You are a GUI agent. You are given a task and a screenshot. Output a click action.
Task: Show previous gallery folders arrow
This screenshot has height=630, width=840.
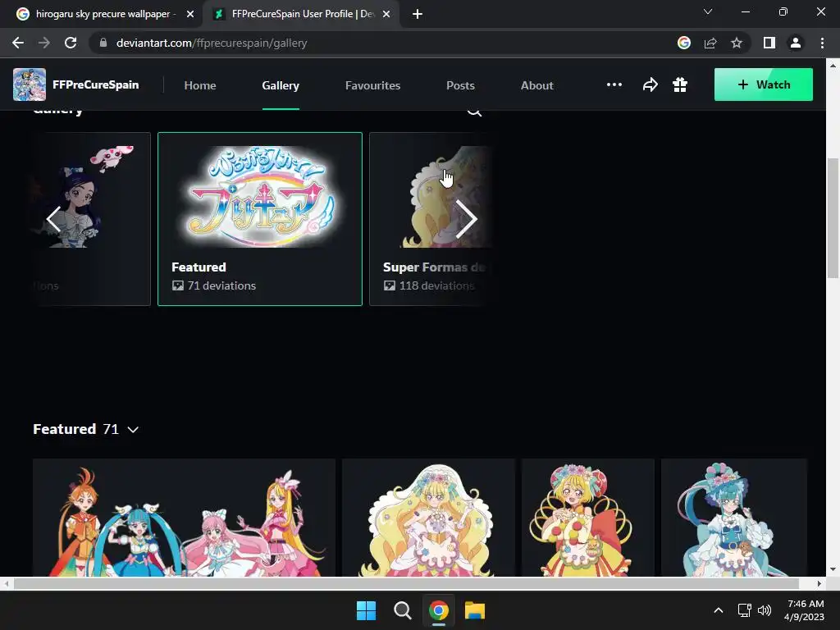tap(53, 218)
